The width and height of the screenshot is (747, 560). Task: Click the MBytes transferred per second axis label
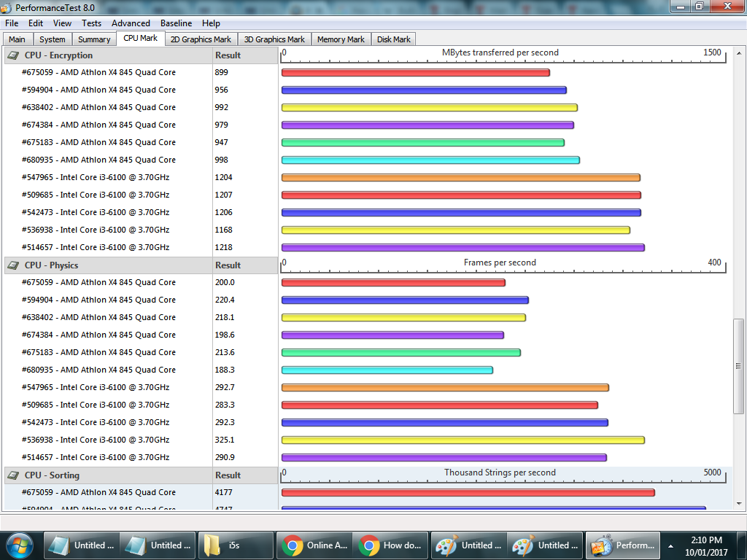coord(500,52)
